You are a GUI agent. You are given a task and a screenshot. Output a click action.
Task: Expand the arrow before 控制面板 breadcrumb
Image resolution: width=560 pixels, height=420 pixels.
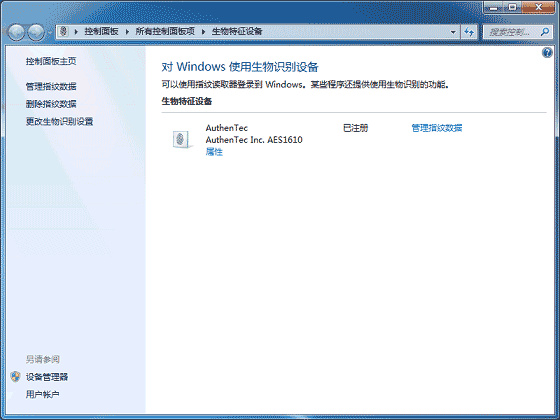pyautogui.click(x=76, y=32)
